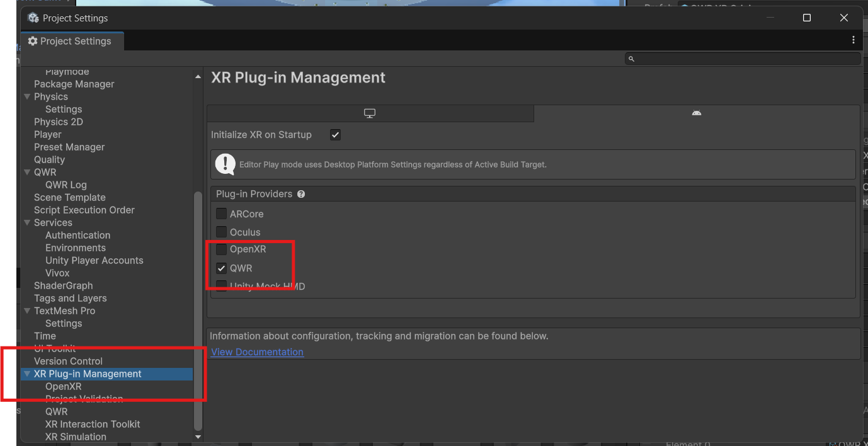Select Authentication under Services
868x446 pixels.
click(77, 235)
